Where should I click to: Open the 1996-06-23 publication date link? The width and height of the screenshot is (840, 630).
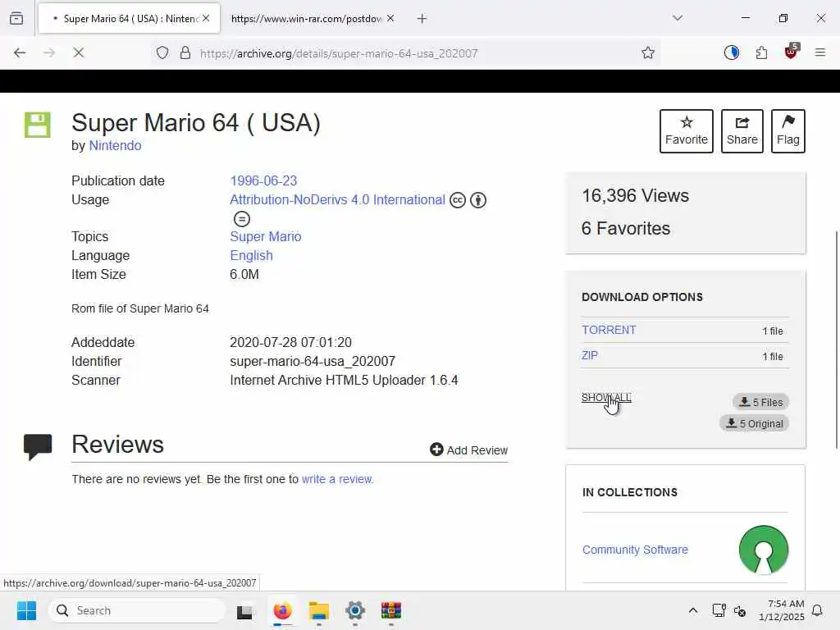(263, 181)
